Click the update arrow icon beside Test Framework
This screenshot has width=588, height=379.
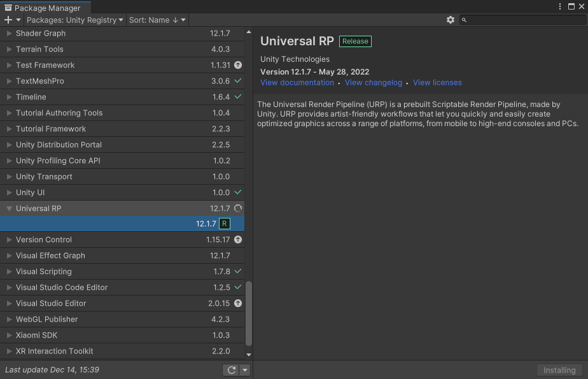[238, 65]
